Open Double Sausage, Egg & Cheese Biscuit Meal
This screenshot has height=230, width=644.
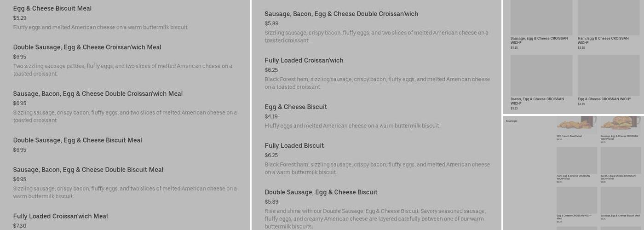tap(77, 140)
